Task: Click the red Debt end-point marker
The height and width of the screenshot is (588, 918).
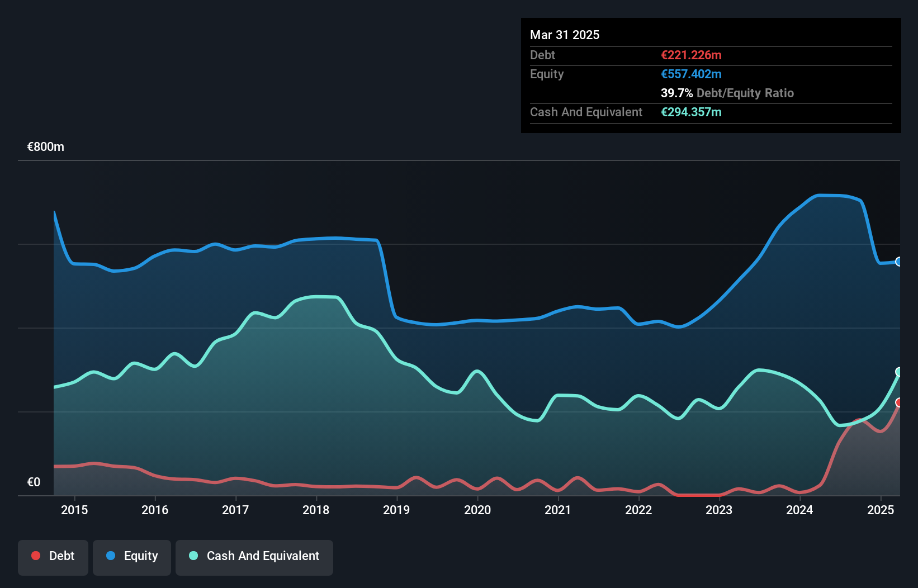Action: [899, 402]
